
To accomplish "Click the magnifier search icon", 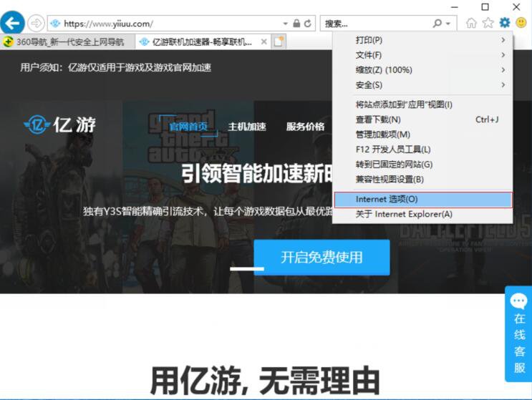I will [x=437, y=24].
